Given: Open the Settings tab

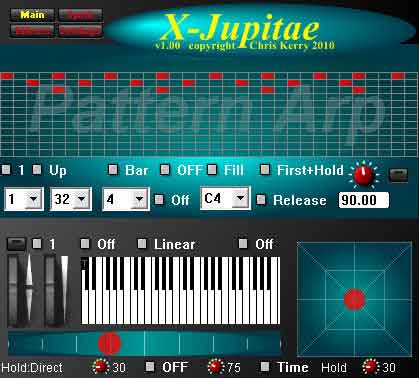Looking at the screenshot, I should (x=80, y=31).
